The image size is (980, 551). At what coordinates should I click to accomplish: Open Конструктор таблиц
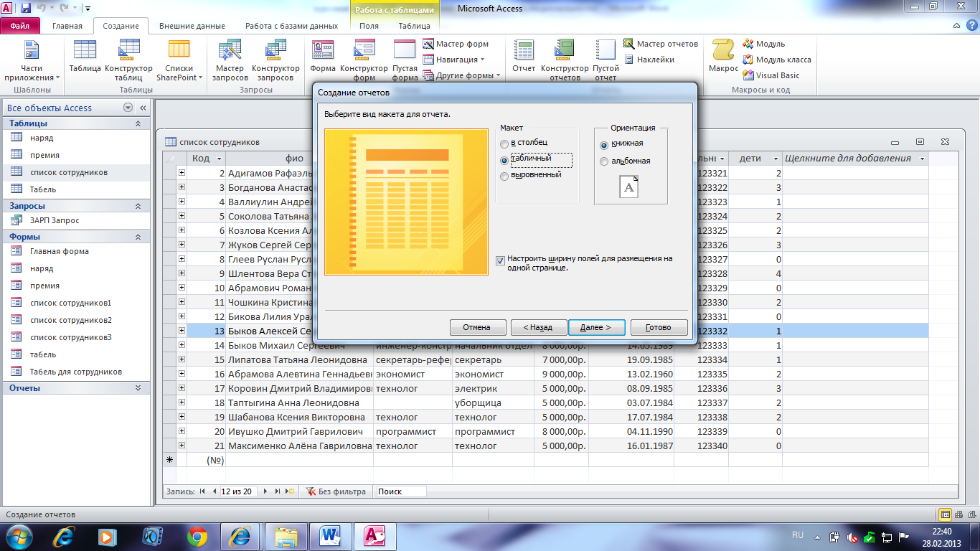(x=129, y=60)
